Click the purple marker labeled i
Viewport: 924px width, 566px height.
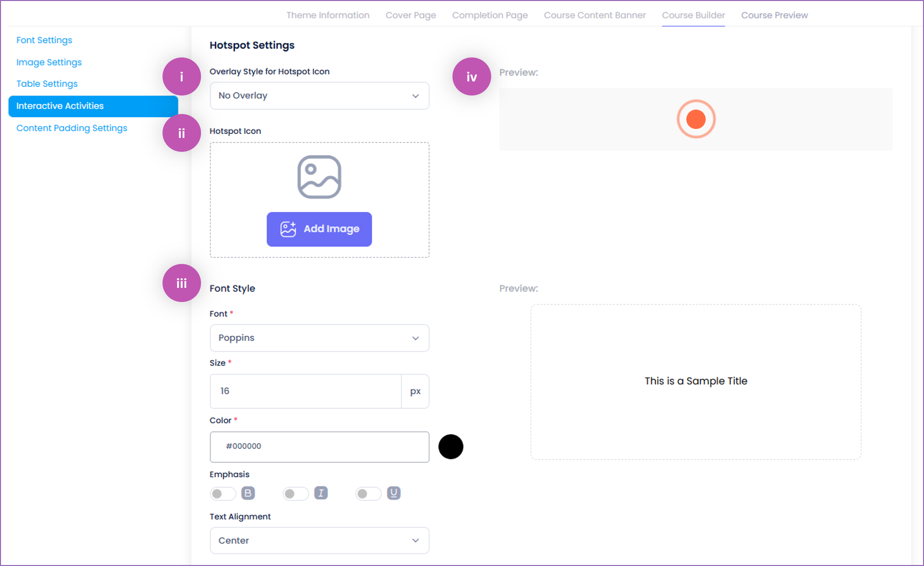(181, 77)
